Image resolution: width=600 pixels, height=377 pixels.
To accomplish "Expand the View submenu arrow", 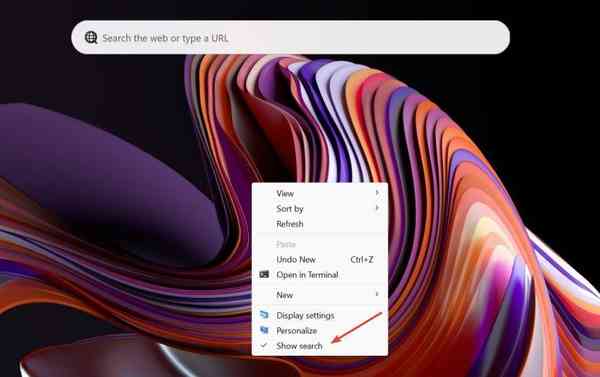I will [377, 193].
